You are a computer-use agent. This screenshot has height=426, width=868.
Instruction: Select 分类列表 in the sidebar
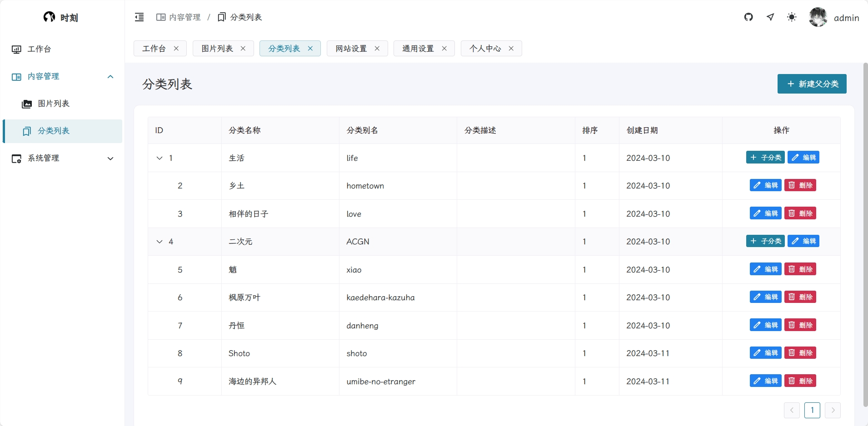click(62, 131)
